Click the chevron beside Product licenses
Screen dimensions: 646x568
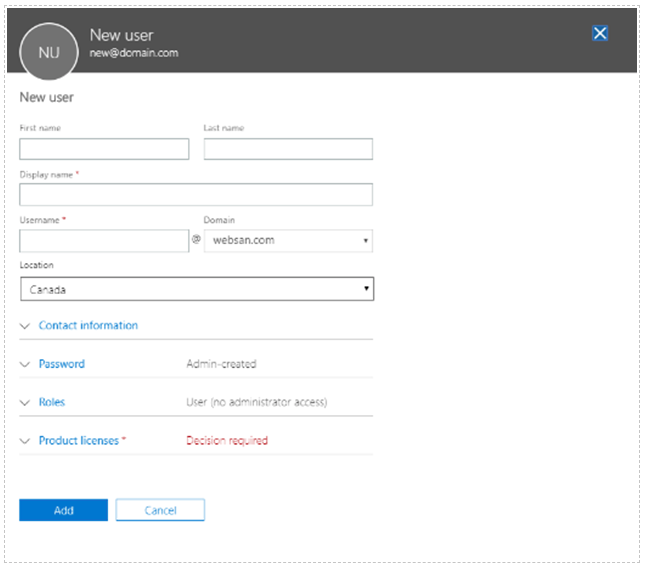25,441
